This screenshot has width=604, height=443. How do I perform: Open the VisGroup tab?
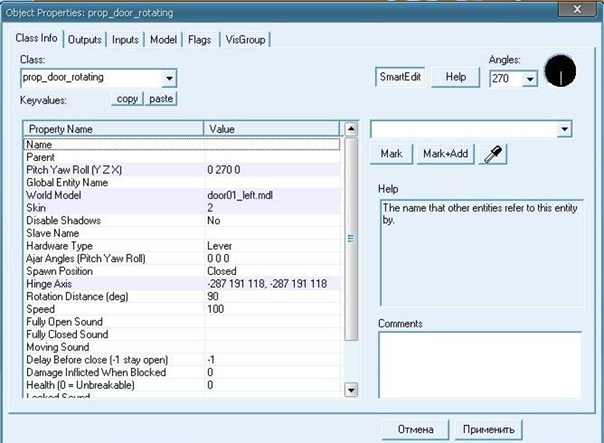tap(245, 40)
